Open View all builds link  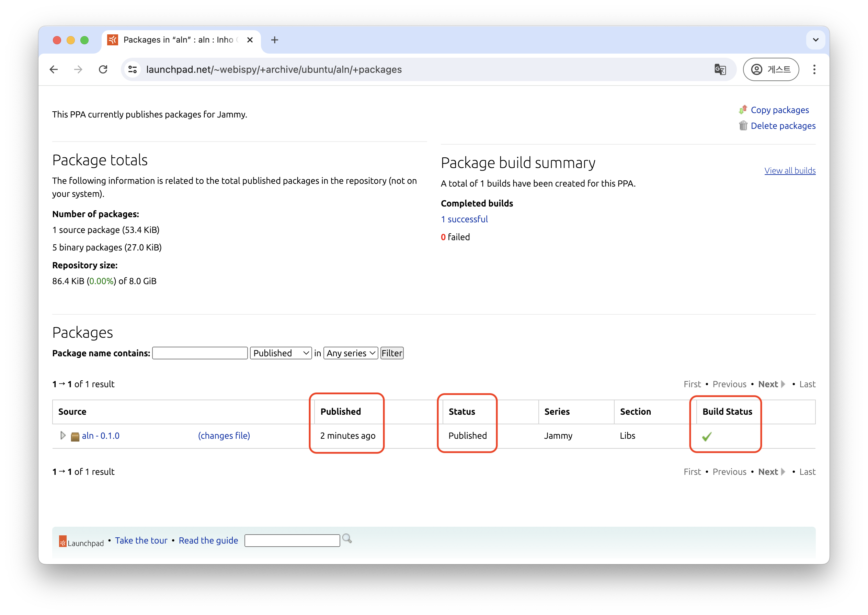pos(790,171)
